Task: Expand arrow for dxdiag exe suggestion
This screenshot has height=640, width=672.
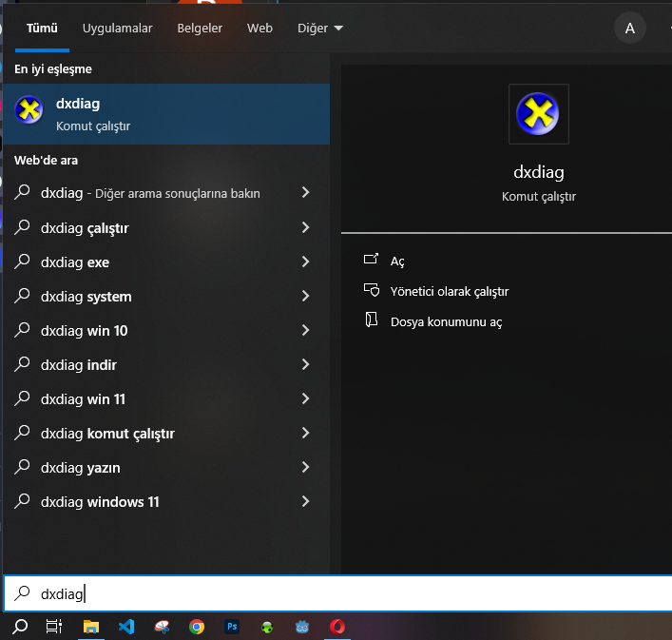Action: [x=305, y=262]
